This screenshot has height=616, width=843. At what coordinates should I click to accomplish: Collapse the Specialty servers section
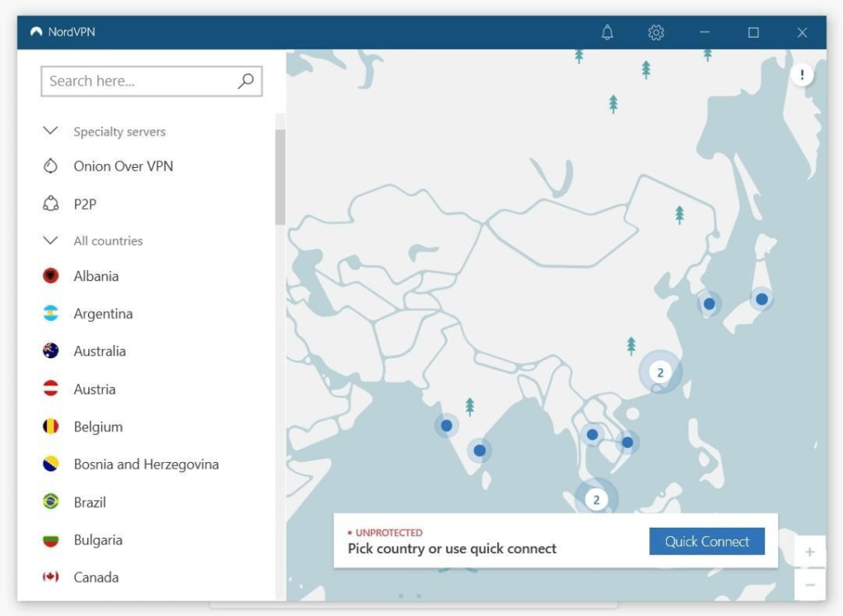[50, 131]
